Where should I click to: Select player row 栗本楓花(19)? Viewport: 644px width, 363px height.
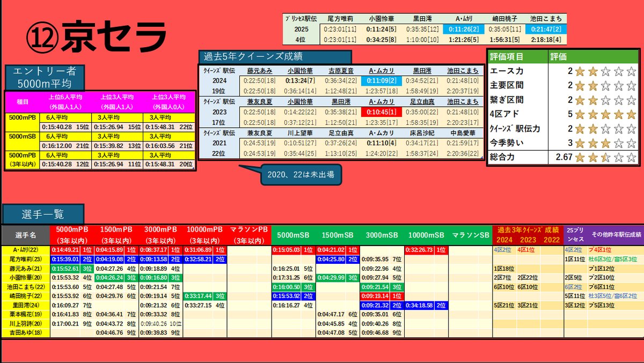pyautogui.click(x=322, y=314)
